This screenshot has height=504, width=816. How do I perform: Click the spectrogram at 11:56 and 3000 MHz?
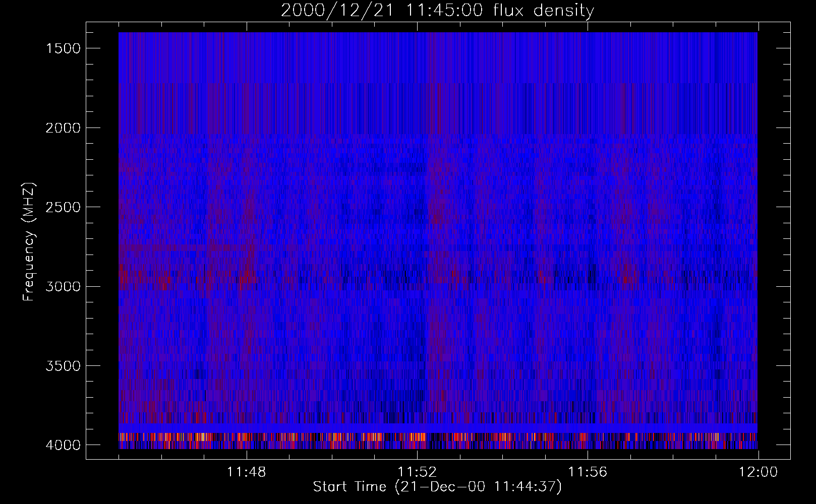[x=588, y=286]
